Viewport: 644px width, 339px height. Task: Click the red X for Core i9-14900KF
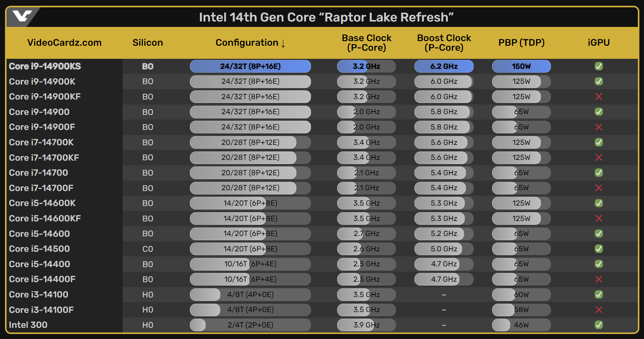click(599, 96)
